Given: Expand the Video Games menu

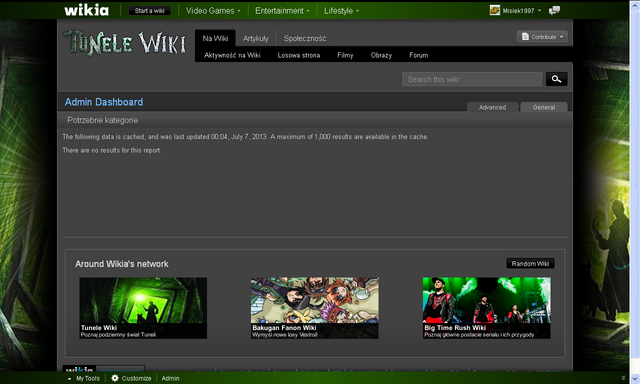Looking at the screenshot, I should (x=213, y=11).
